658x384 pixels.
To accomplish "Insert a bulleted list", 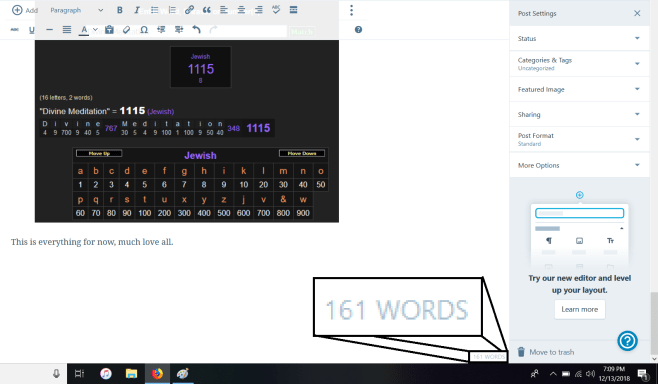I will (x=154, y=10).
